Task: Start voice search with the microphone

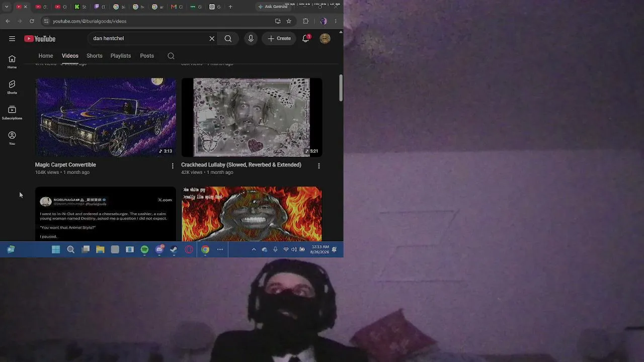Action: pyautogui.click(x=251, y=39)
